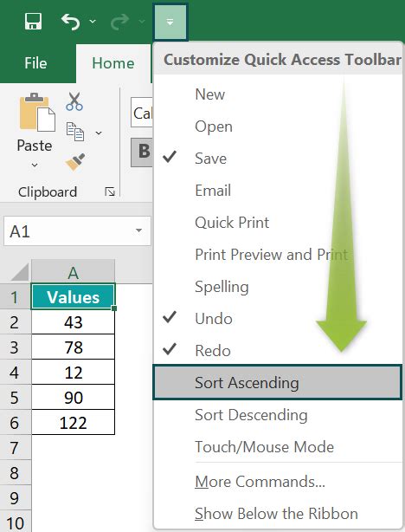Switch to the Home tab
Screen dimensions: 405x532
[x=113, y=63]
